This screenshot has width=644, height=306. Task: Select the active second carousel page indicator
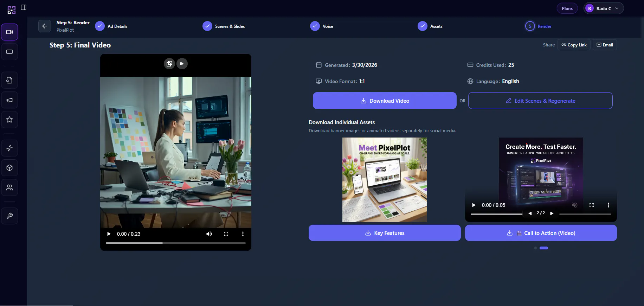[x=544, y=248]
